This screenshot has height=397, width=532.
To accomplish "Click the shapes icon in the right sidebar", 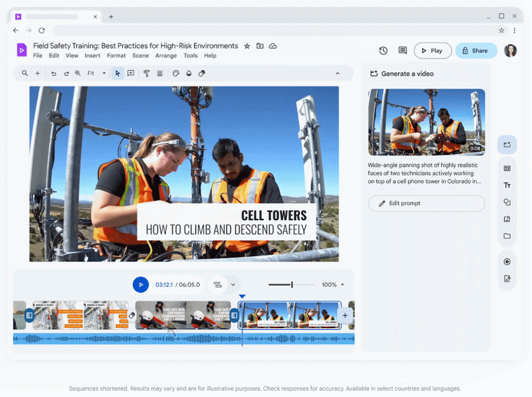I will (507, 202).
